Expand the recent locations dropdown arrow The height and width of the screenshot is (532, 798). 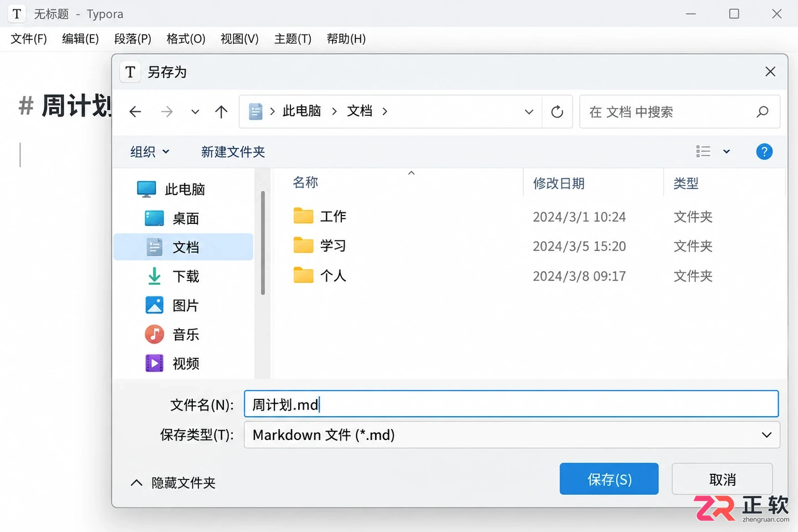tap(195, 112)
